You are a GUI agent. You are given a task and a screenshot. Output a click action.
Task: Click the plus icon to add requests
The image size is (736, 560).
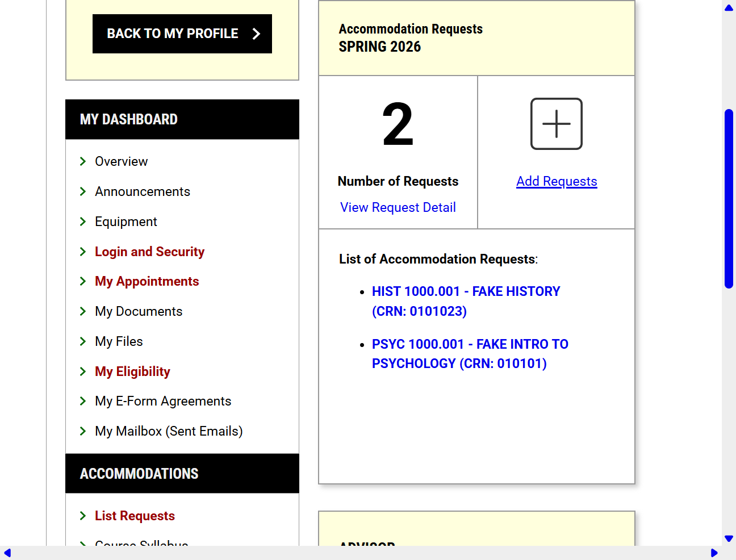point(557,124)
